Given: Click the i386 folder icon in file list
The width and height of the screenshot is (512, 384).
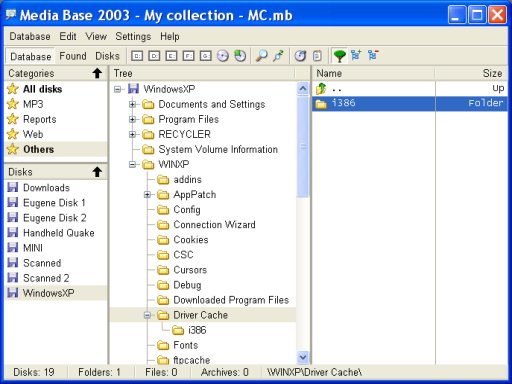Looking at the screenshot, I should tap(321, 104).
